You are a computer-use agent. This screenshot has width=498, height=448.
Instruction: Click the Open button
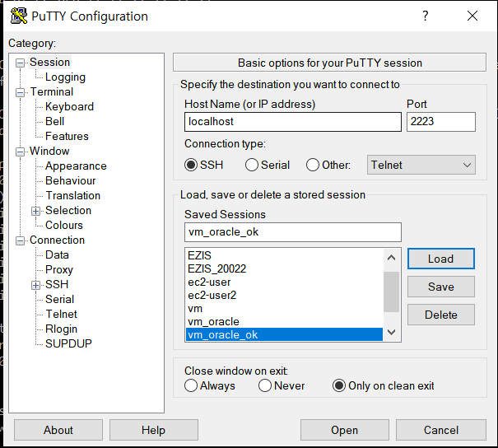(345, 430)
